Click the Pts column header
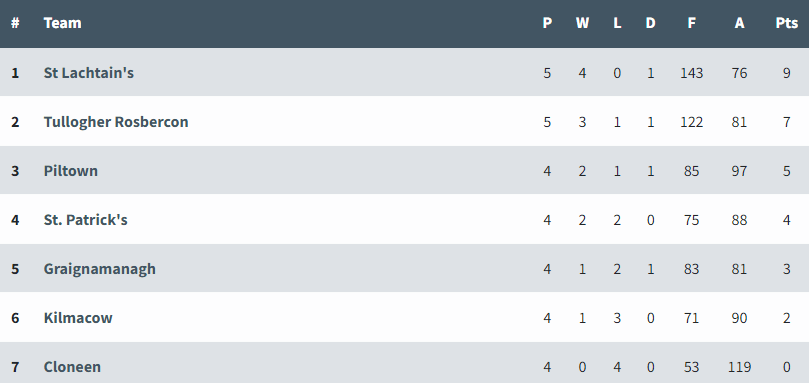This screenshot has height=383, width=809. point(786,23)
